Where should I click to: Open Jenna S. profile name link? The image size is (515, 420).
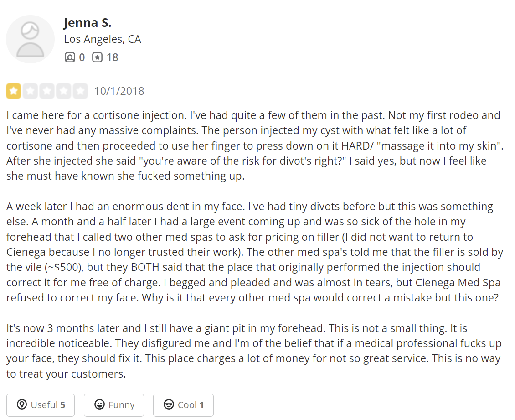88,23
